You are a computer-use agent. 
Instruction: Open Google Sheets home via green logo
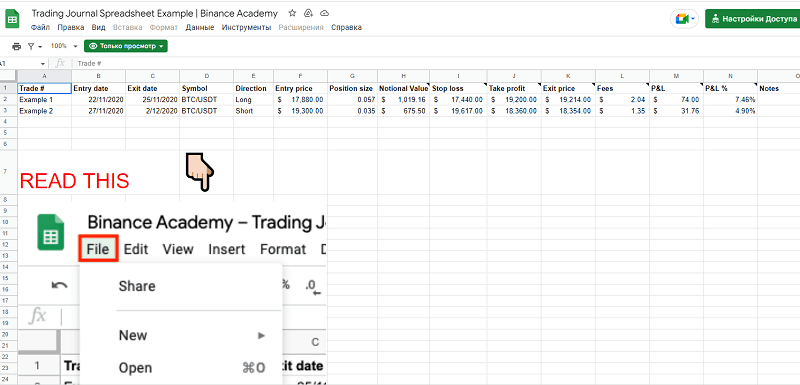[12, 20]
